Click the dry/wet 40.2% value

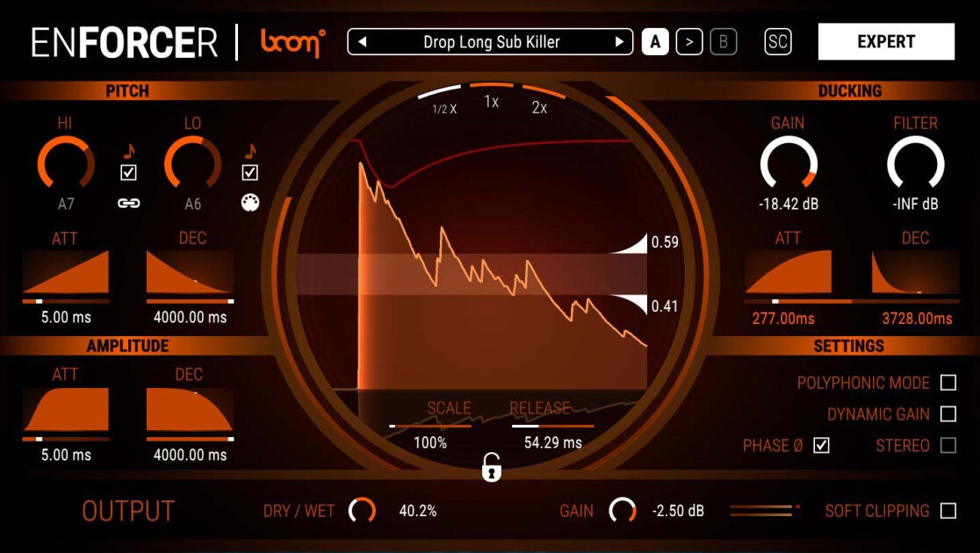[417, 511]
